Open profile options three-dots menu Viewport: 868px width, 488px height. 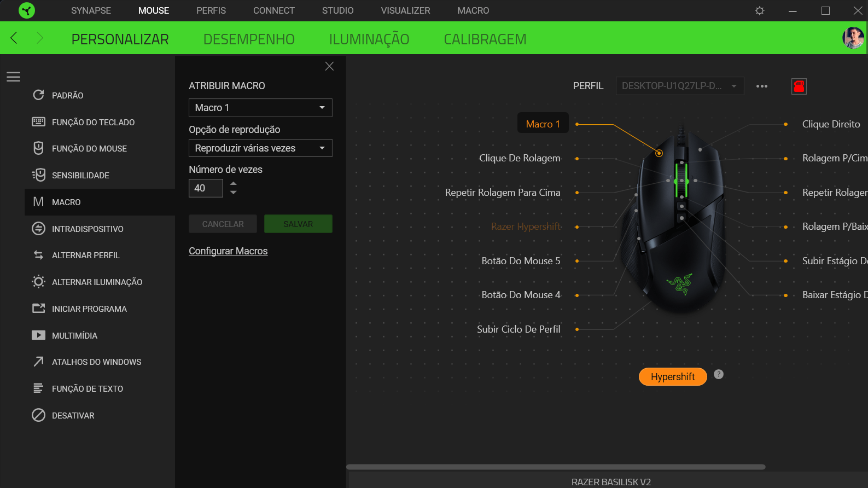click(x=762, y=86)
